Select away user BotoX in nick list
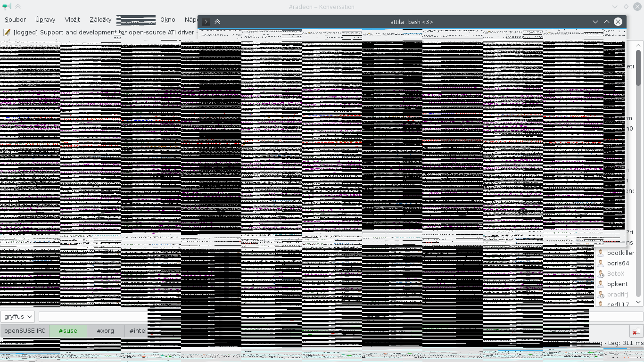644x362 pixels. tap(615, 274)
